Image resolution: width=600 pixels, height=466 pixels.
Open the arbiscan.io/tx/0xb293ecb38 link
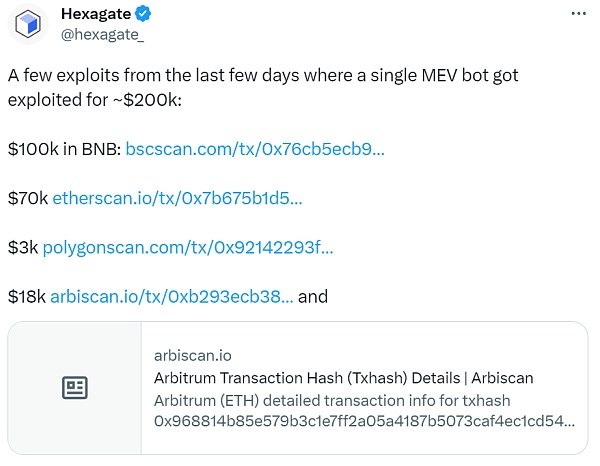coord(172,297)
